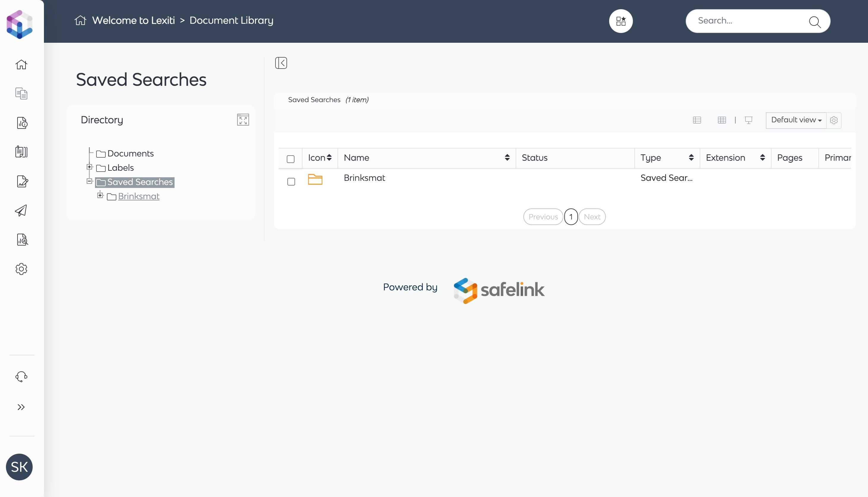868x497 pixels.
Task: Open the Brinksmat link in the tree
Action: coord(139,196)
